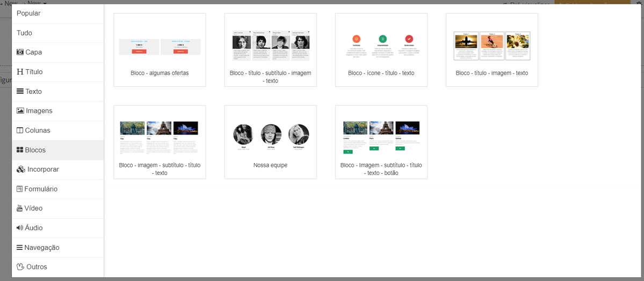
Task: Add the block template with botão
Action: coord(381,142)
